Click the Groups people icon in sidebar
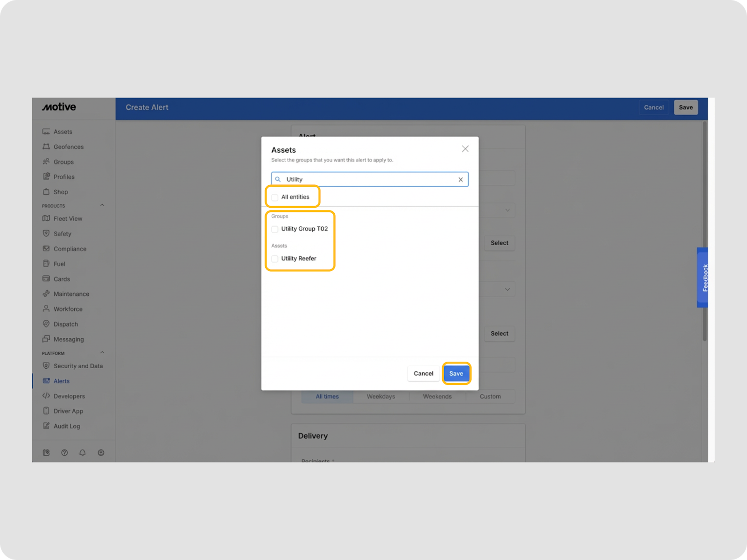The image size is (747, 560). click(46, 161)
